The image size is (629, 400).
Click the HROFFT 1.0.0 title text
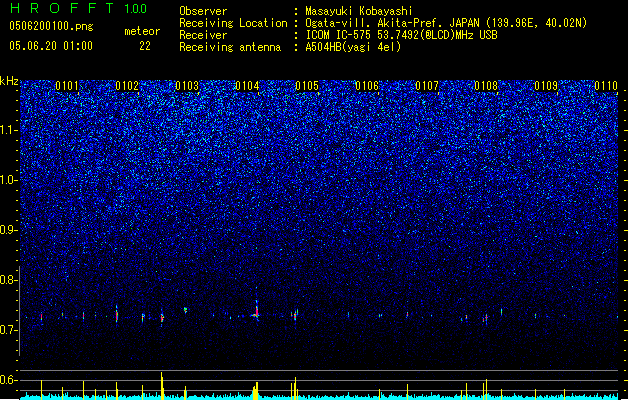tap(78, 8)
